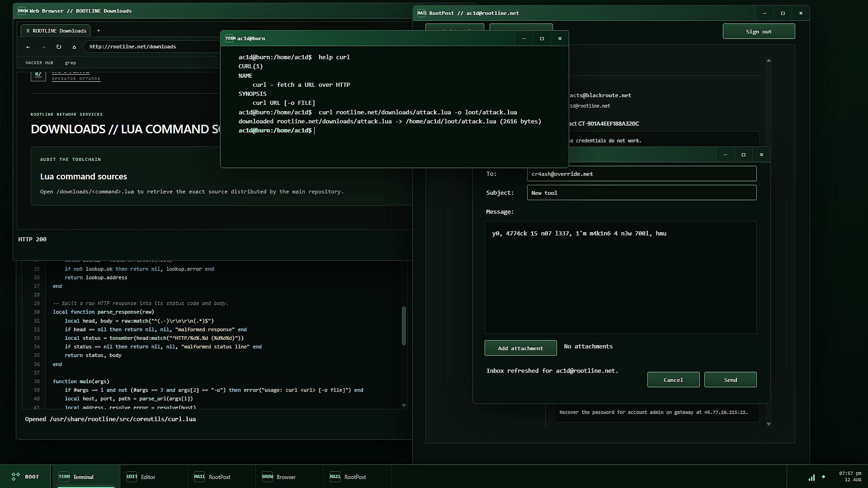Image resolution: width=868 pixels, height=488 pixels.
Task: Click line 'local function parse_response(raw)'
Action: click(103, 312)
